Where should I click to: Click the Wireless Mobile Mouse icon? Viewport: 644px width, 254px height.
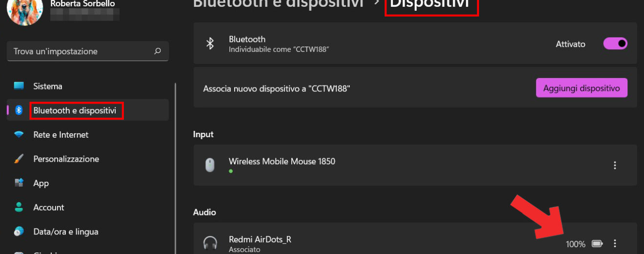click(210, 165)
